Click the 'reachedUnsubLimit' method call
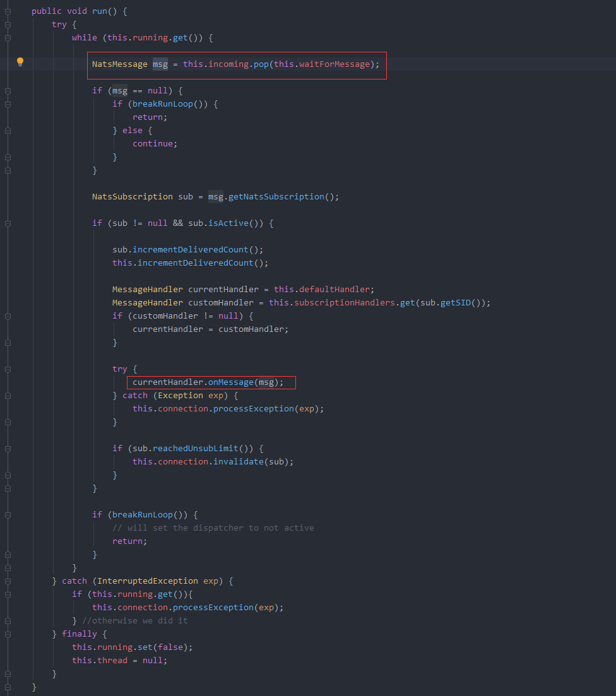The height and width of the screenshot is (696, 616). pos(196,449)
